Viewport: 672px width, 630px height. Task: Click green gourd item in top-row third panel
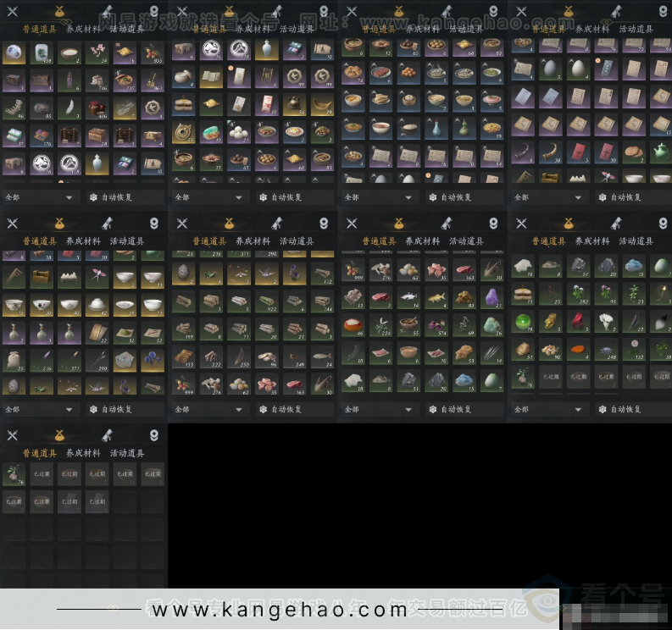464,128
